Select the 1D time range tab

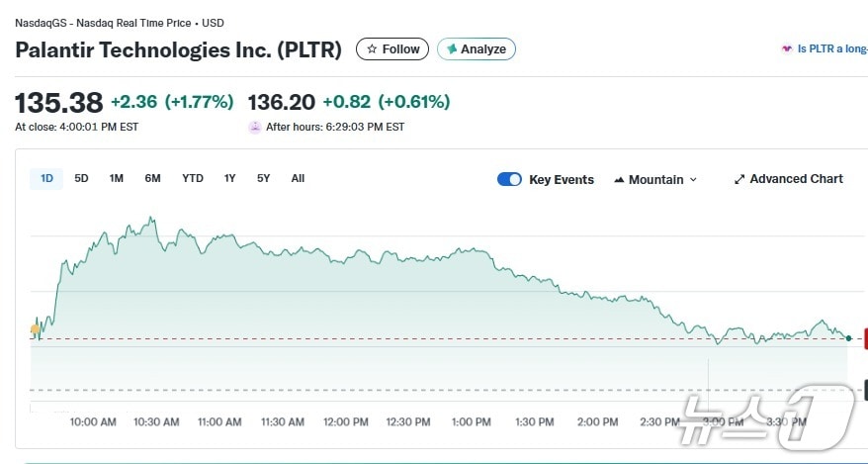[46, 178]
